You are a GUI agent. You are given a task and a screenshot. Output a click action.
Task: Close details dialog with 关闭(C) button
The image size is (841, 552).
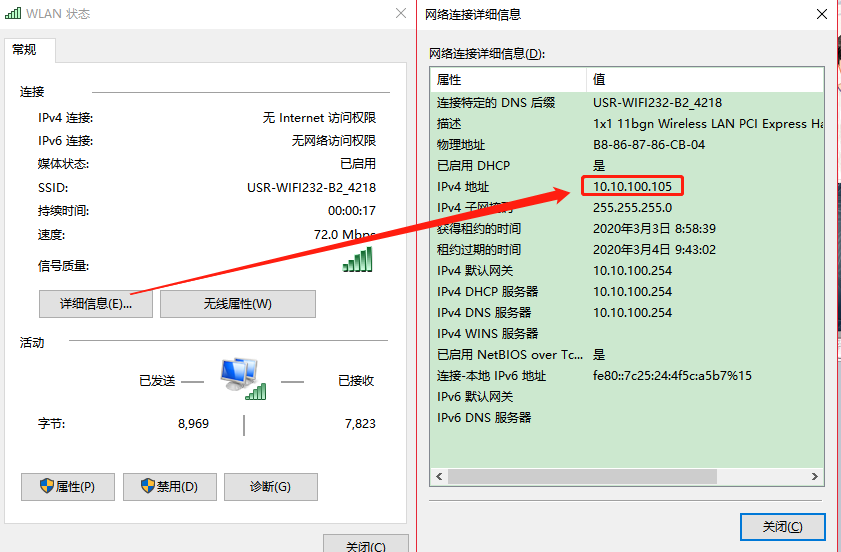783,527
